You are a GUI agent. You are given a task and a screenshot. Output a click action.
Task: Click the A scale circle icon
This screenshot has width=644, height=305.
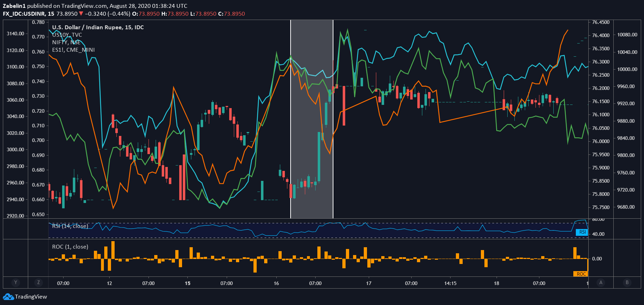[x=601, y=283]
